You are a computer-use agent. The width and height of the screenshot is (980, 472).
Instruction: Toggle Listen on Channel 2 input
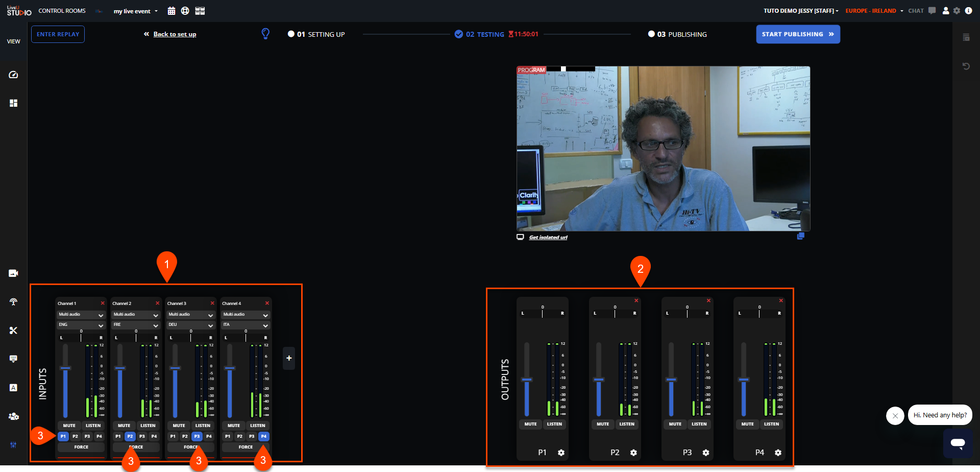[148, 426]
